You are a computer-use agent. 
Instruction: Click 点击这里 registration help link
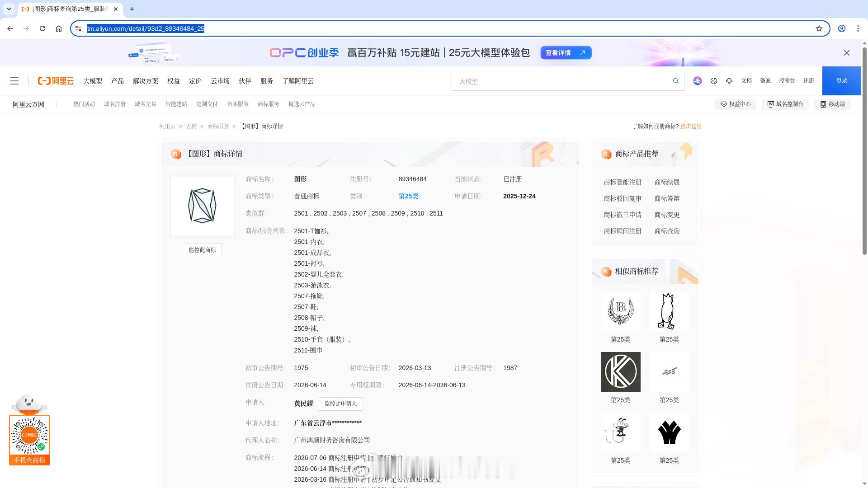[691, 126]
